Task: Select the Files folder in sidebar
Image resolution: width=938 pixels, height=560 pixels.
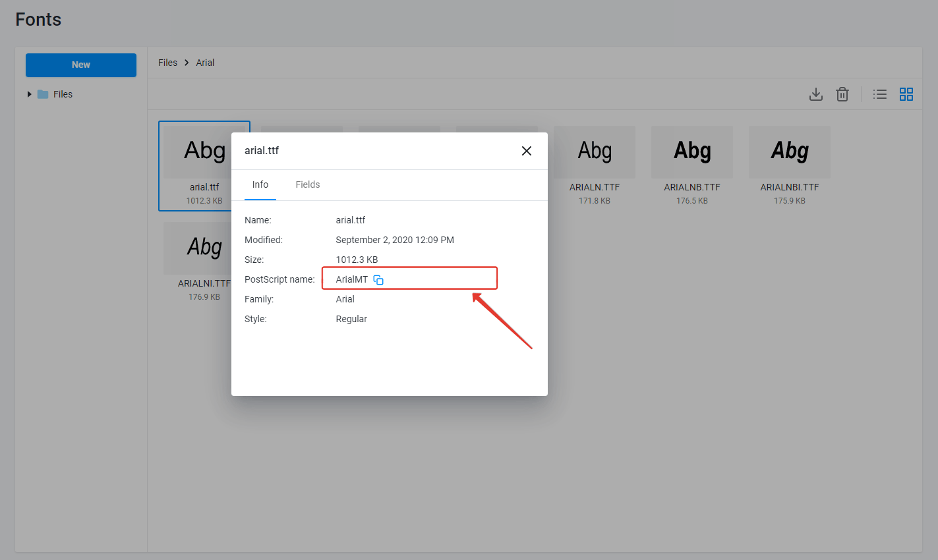Action: pyautogui.click(x=55, y=94)
